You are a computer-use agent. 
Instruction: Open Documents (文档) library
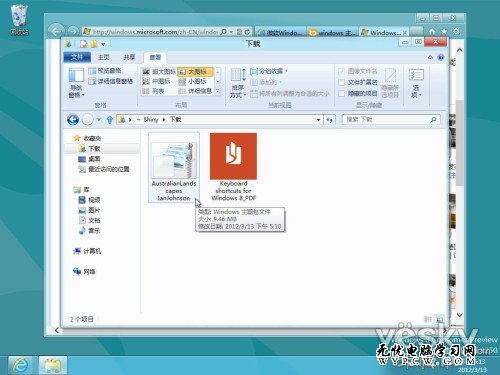(x=89, y=220)
